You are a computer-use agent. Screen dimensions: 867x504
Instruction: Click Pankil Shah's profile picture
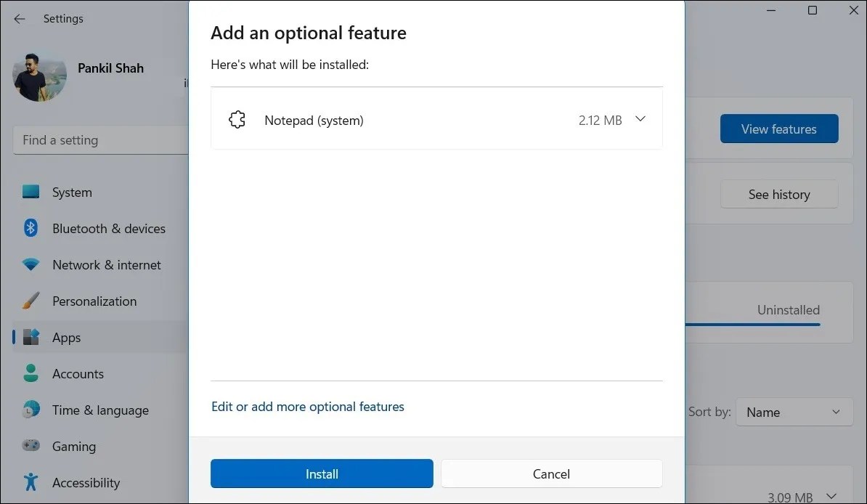[x=39, y=76]
